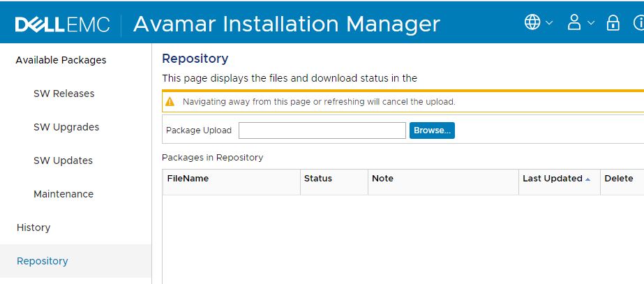Screen dimensions: 644x284
Task: Open Available Packages in the sidebar
Action: (61, 60)
